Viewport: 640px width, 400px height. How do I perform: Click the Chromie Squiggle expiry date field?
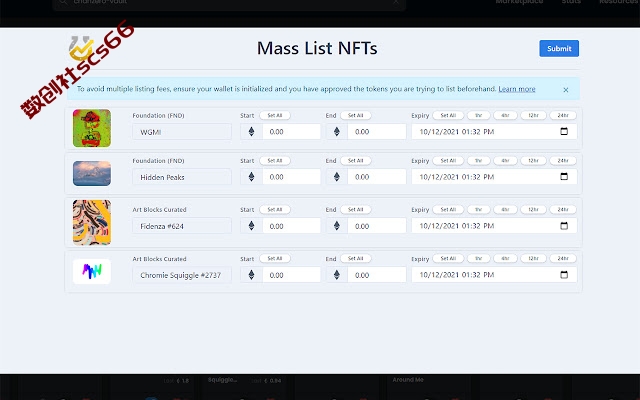click(x=494, y=275)
